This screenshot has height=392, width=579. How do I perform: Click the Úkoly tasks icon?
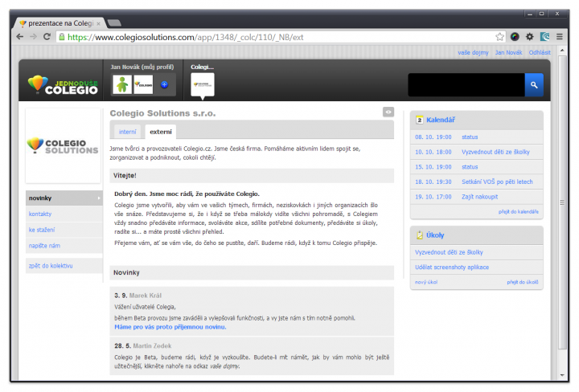pos(420,235)
